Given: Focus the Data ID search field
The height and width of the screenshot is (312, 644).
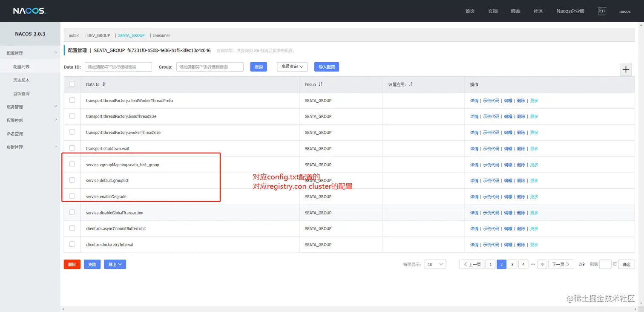Looking at the screenshot, I should click(118, 67).
